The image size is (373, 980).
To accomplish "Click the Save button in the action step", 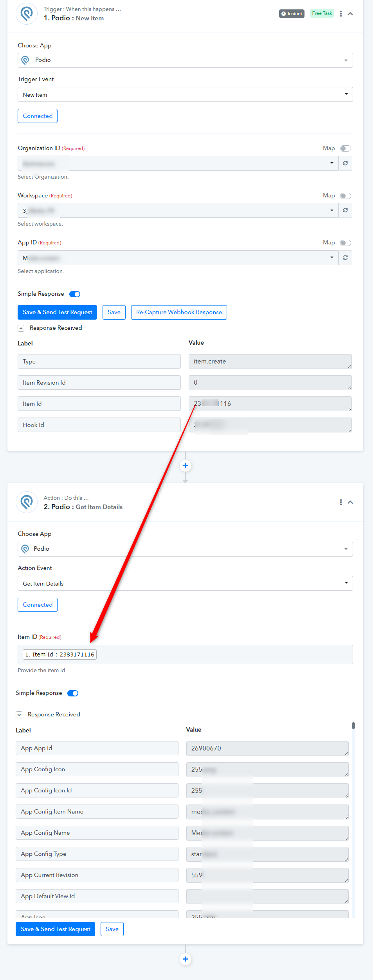I will point(112,929).
